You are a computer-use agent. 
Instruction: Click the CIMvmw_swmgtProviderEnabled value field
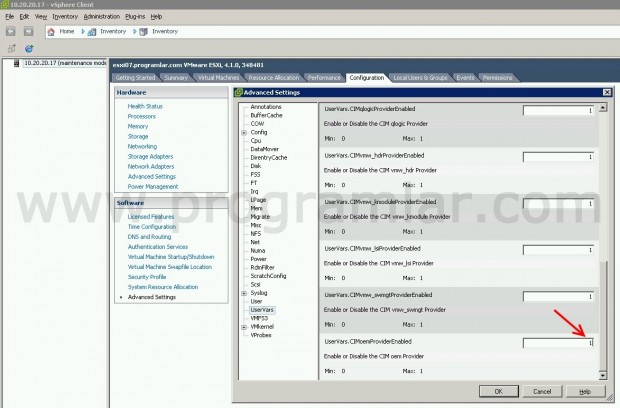558,297
